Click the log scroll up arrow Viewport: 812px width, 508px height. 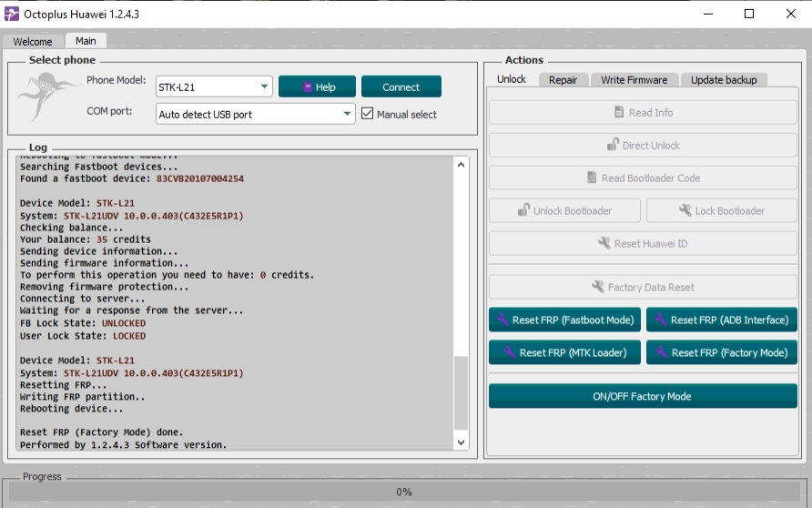pyautogui.click(x=461, y=165)
